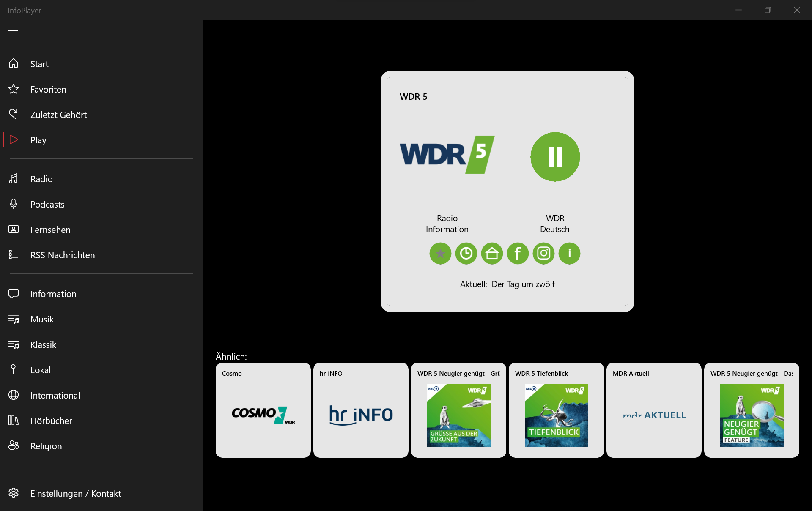Click the Podcasts microphone icon
This screenshot has width=812, height=511.
14,204
